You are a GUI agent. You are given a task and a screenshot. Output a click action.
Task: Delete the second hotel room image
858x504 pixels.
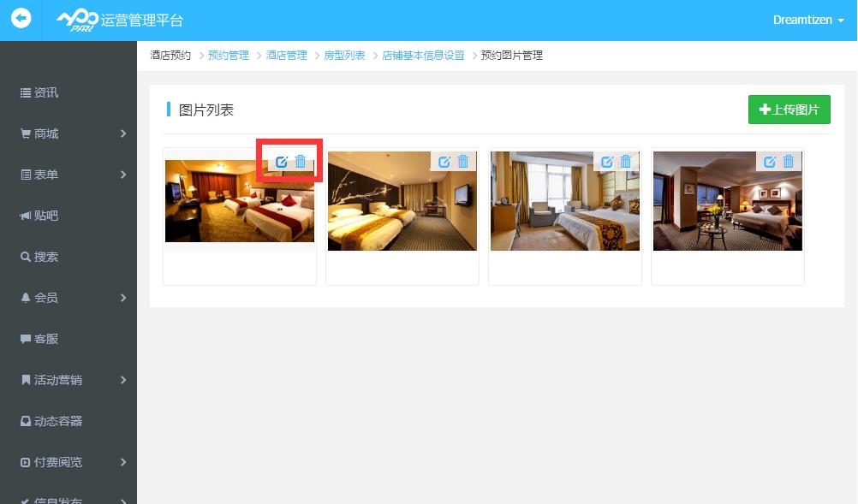463,162
